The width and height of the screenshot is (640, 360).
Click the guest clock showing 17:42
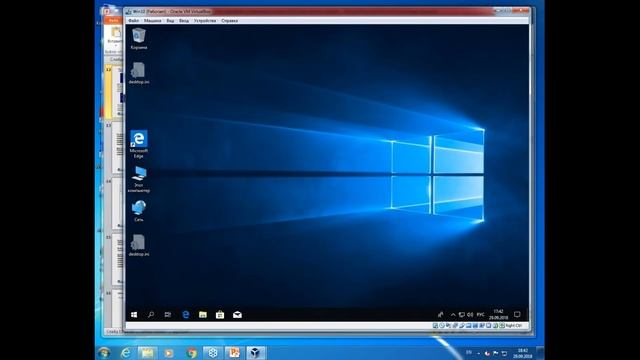coord(498,315)
